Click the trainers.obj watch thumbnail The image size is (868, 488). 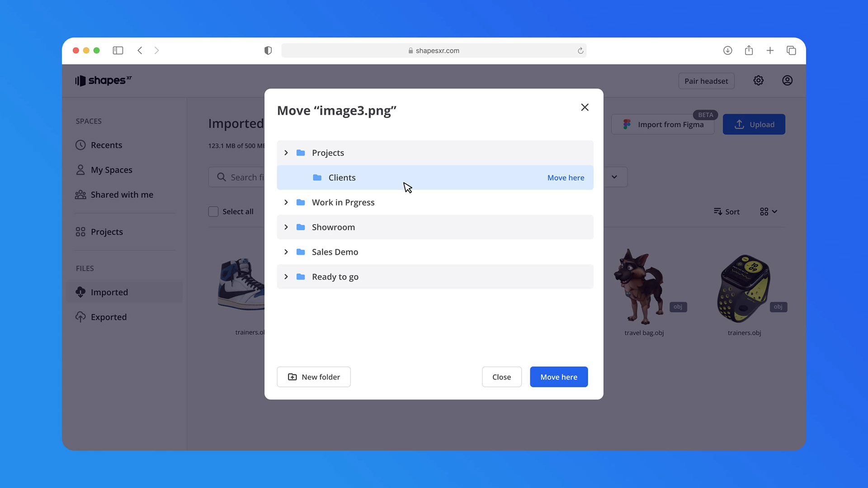tap(744, 288)
